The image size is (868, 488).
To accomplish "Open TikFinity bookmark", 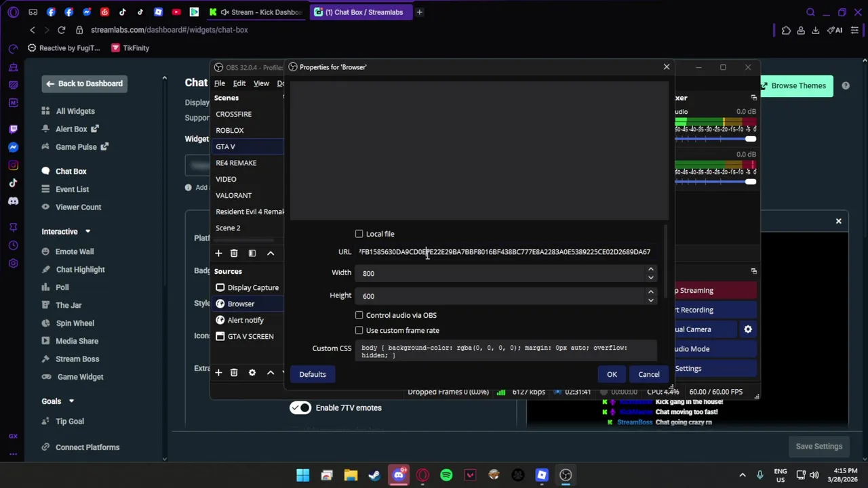I will (130, 48).
